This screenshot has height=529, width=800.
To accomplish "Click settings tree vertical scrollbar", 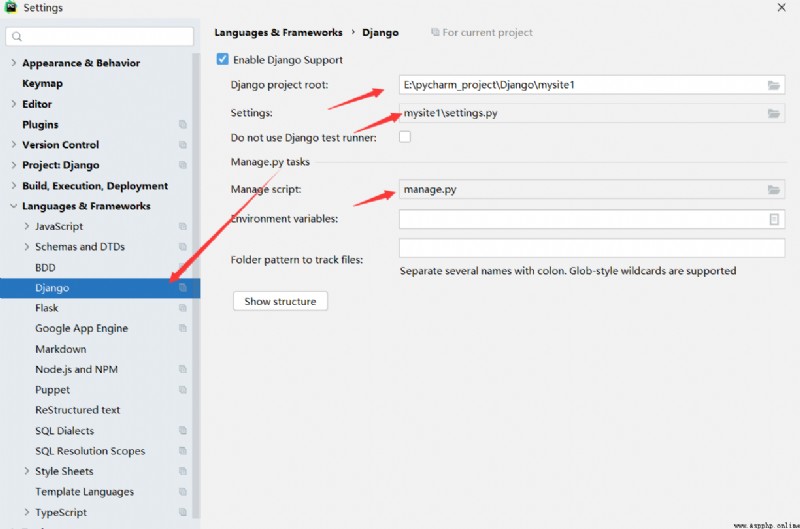I will click(196, 286).
